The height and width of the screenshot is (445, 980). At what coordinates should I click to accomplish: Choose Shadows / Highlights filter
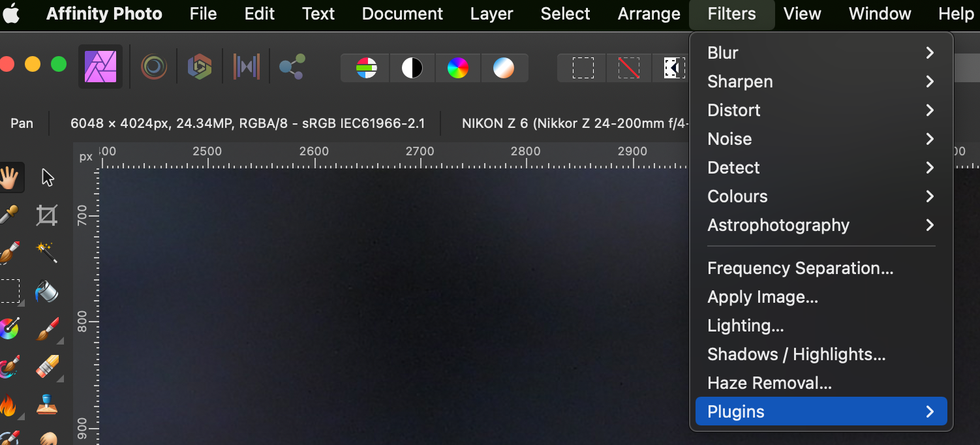821,354
